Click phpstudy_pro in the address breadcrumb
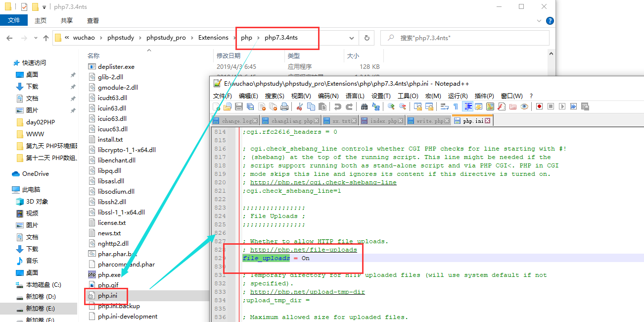This screenshot has width=644, height=322. [166, 38]
